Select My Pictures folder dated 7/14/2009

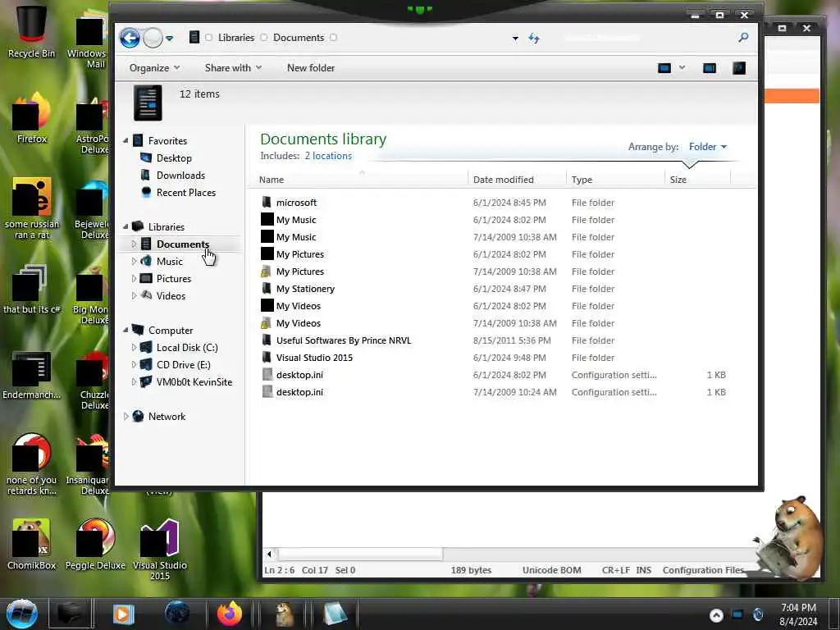point(300,272)
